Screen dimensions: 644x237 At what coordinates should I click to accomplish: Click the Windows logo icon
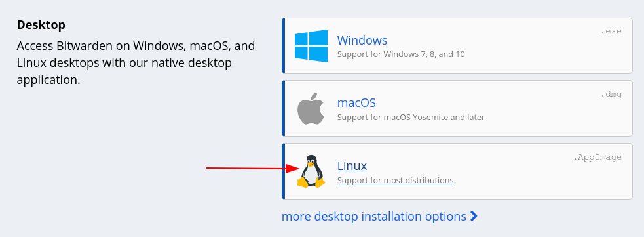click(x=311, y=46)
